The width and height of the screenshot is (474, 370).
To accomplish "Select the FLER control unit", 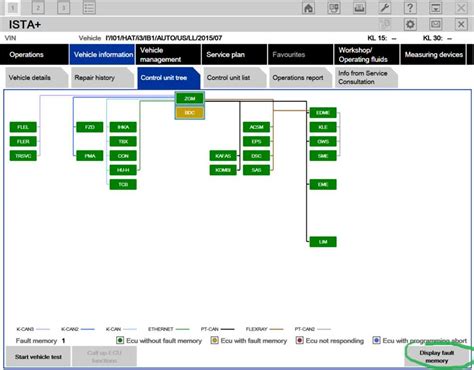I will [23, 141].
